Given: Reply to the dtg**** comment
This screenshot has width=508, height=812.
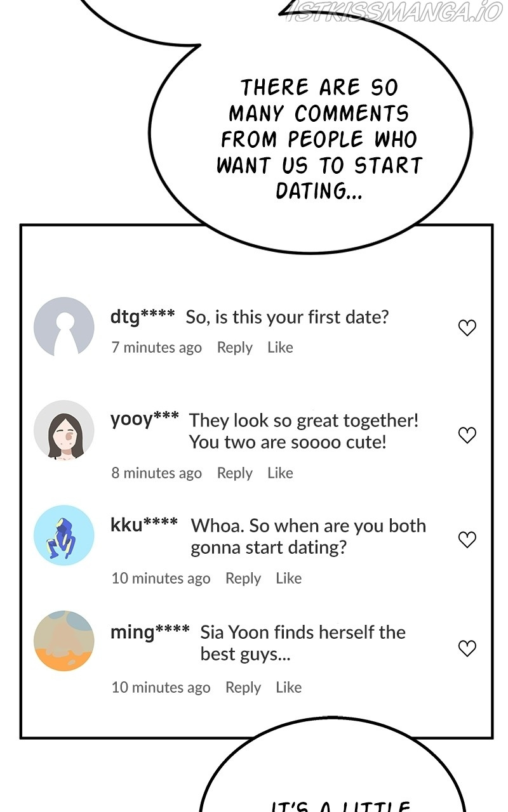Looking at the screenshot, I should (234, 348).
